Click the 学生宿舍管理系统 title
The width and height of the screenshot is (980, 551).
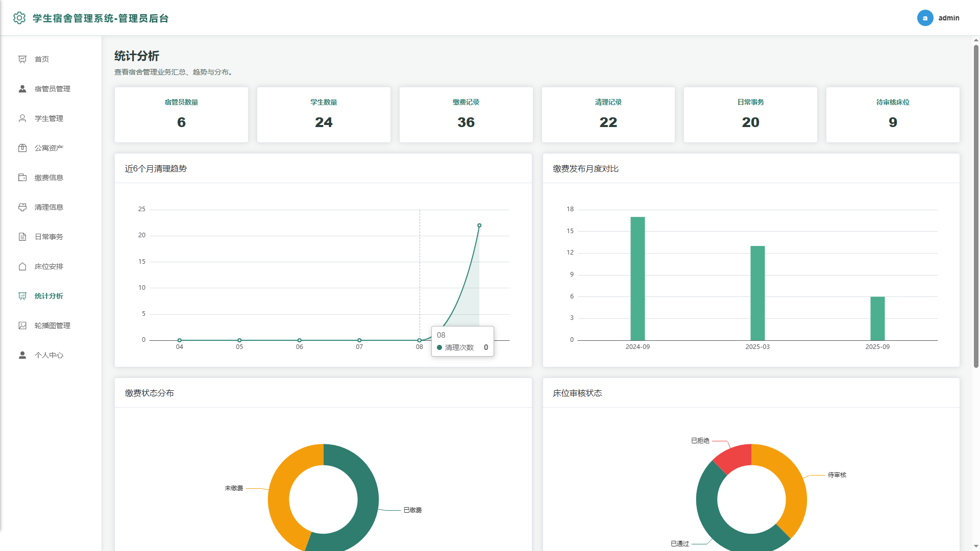[x=101, y=18]
